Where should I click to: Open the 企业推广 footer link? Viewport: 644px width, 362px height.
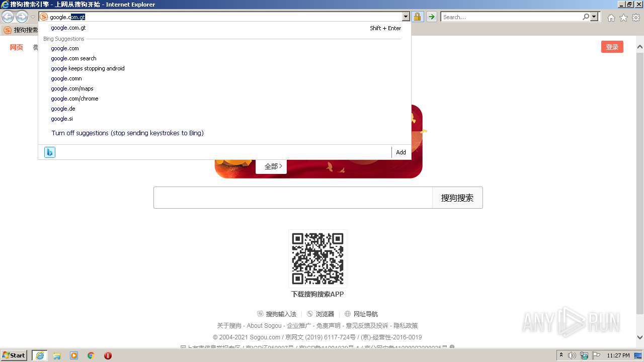click(299, 326)
